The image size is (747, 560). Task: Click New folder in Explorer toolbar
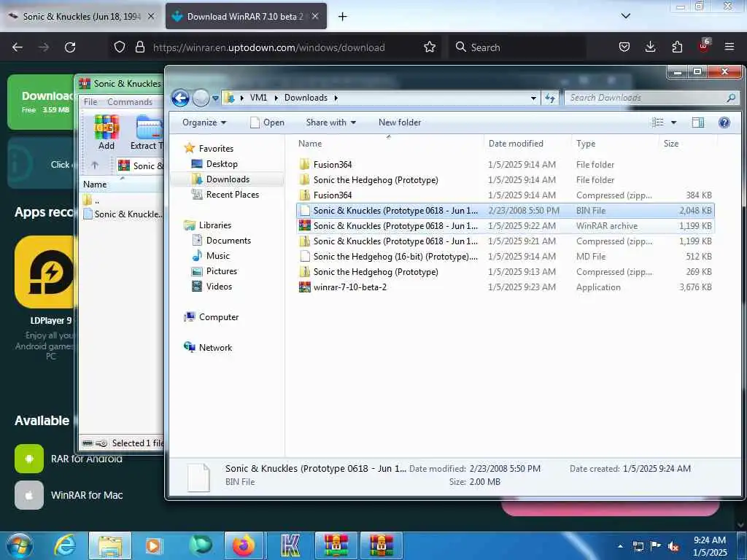400,122
